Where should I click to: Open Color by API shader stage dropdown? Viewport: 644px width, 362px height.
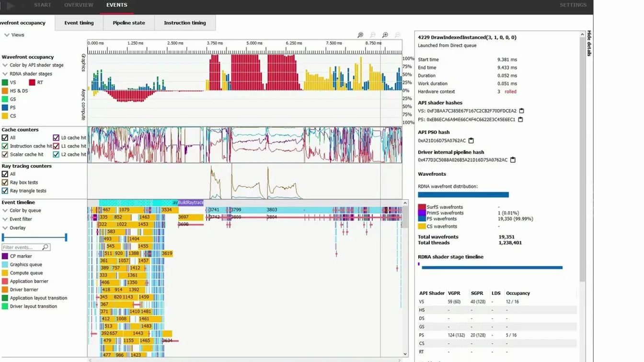(x=33, y=65)
